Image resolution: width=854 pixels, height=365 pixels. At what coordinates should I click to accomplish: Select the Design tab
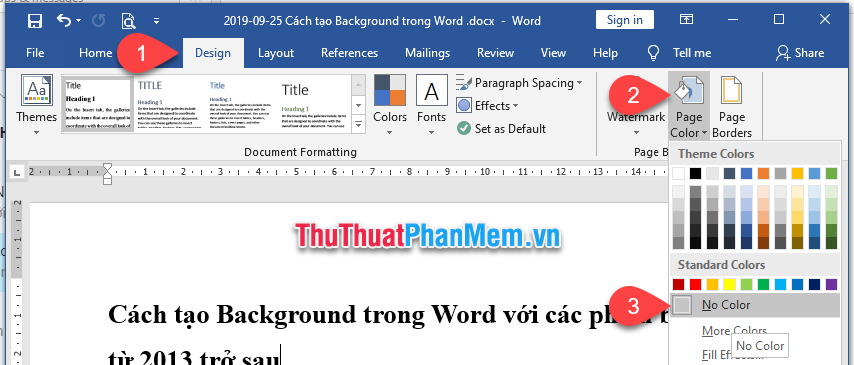point(213,53)
